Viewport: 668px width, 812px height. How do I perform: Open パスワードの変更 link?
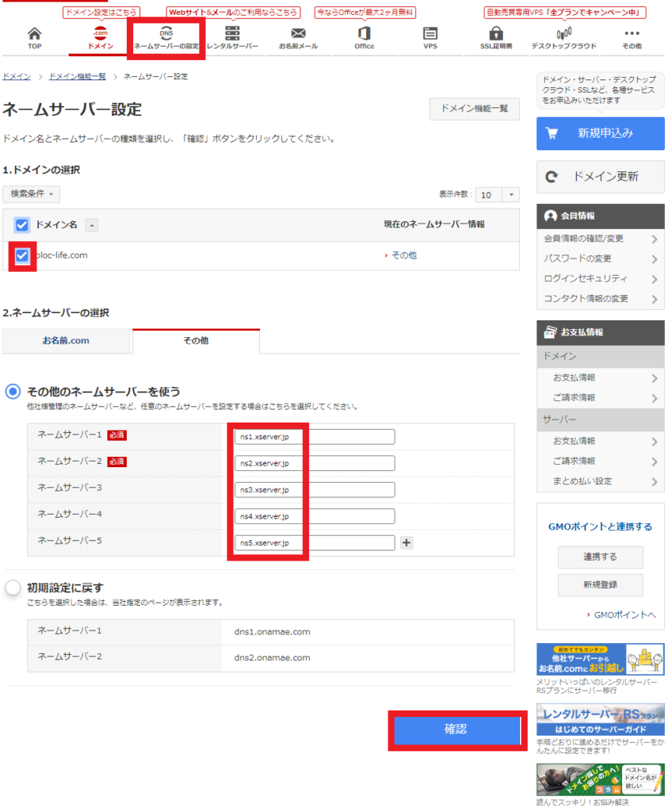[600, 259]
